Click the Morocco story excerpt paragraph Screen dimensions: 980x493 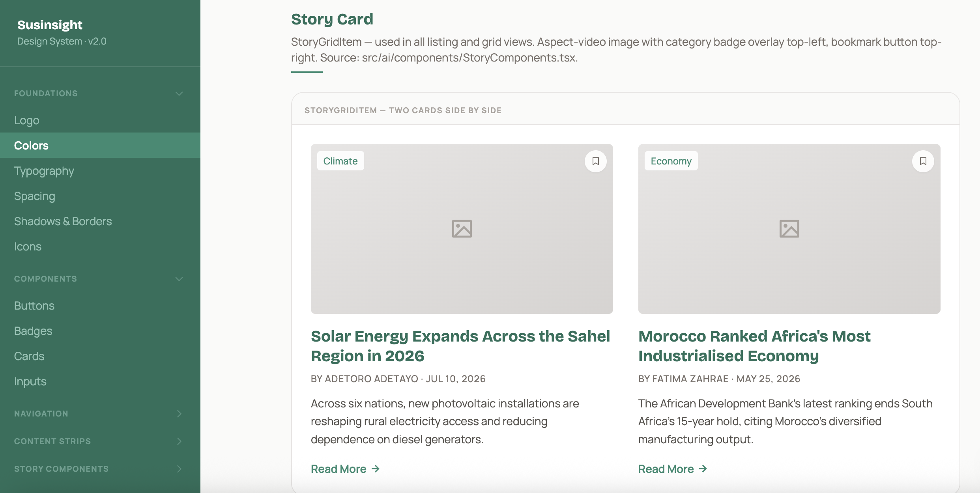(x=785, y=421)
